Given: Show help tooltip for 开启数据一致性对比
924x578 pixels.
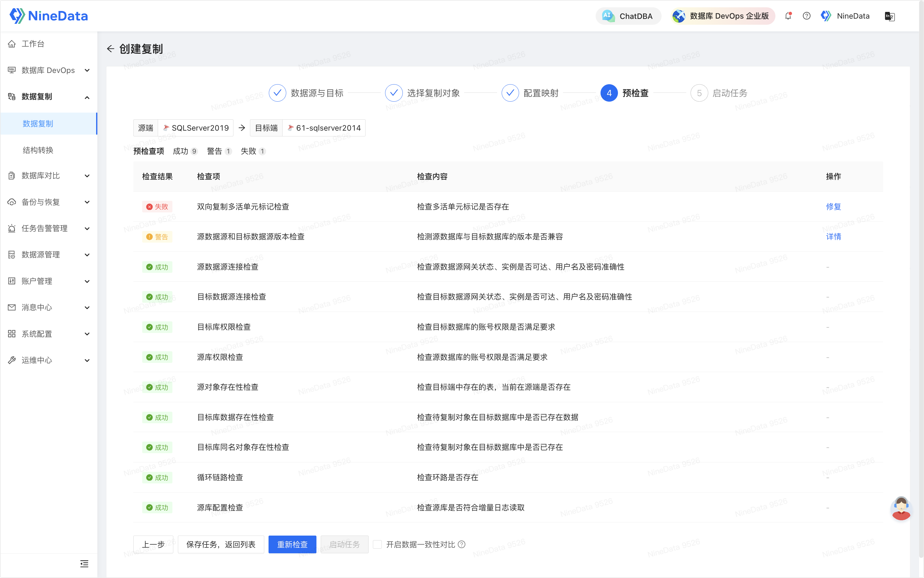Looking at the screenshot, I should [462, 544].
